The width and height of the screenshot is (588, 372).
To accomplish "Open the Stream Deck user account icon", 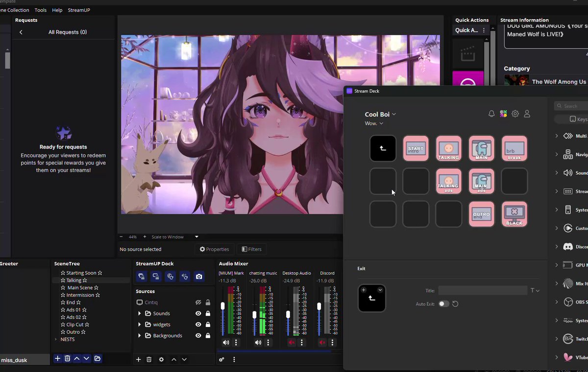I will point(527,114).
